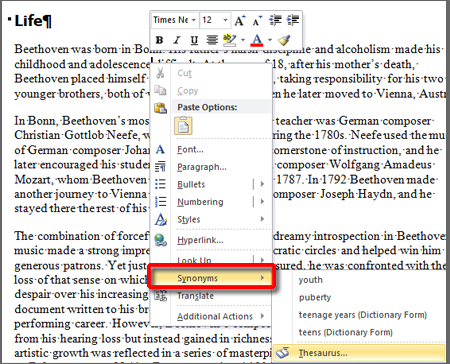Open the font color dropdown arrow
450x364 pixels.
coord(270,40)
